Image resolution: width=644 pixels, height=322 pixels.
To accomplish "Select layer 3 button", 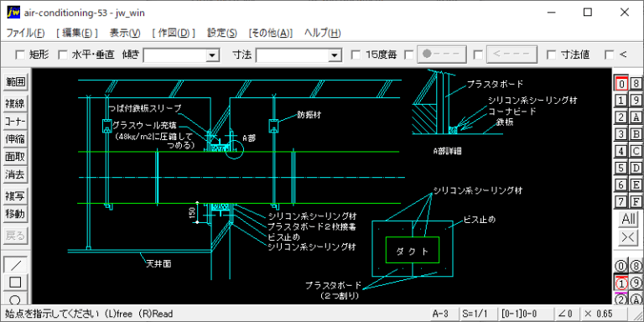I will [x=621, y=134].
